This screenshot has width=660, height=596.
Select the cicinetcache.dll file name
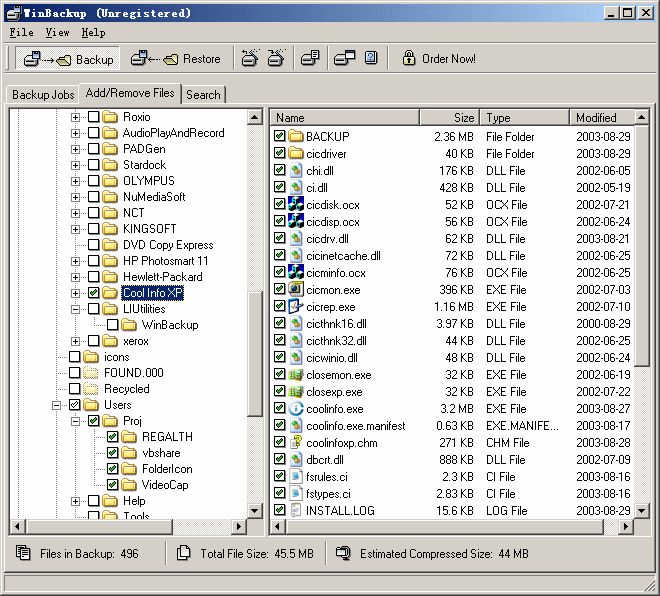coord(343,255)
